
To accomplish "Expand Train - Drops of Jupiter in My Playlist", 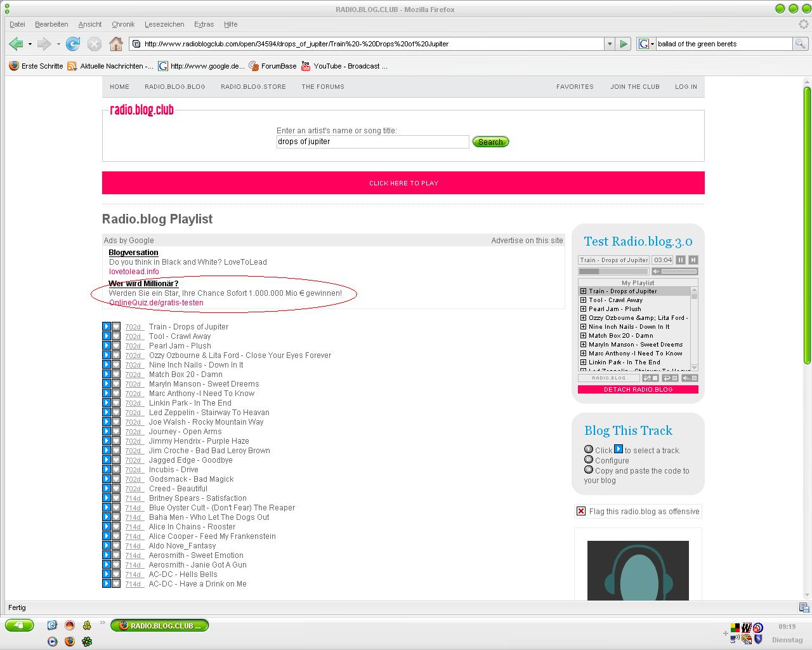I will click(x=583, y=291).
